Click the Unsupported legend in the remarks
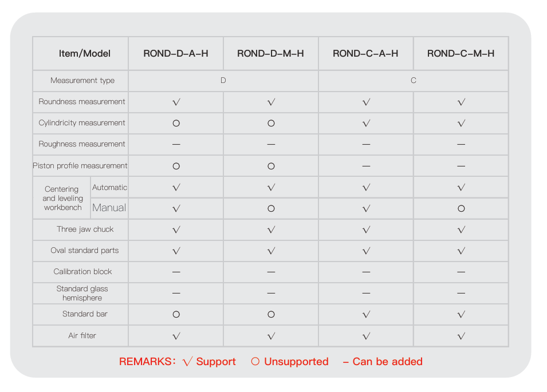 [x=290, y=362]
